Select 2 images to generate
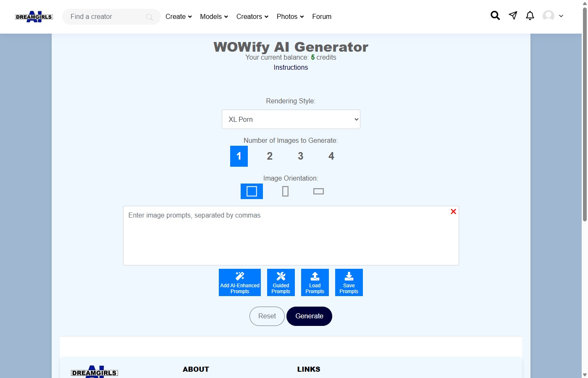588x378 pixels. pos(270,156)
